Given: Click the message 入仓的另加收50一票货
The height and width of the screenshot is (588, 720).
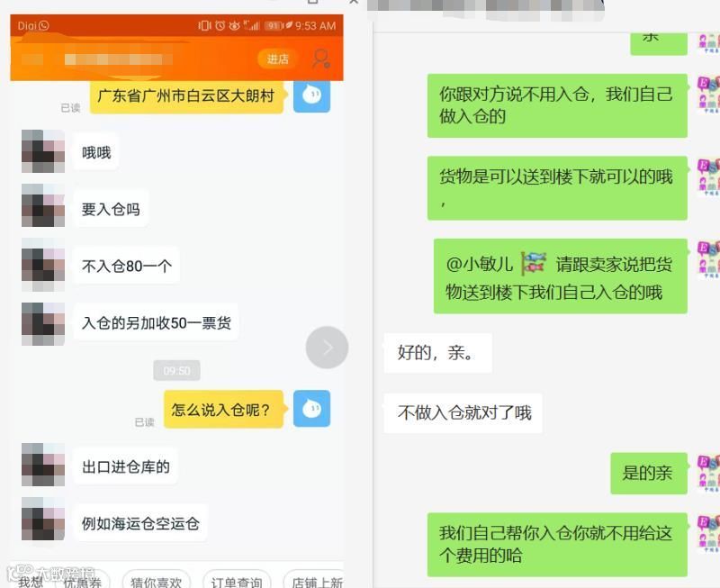Looking at the screenshot, I should coord(156,322).
